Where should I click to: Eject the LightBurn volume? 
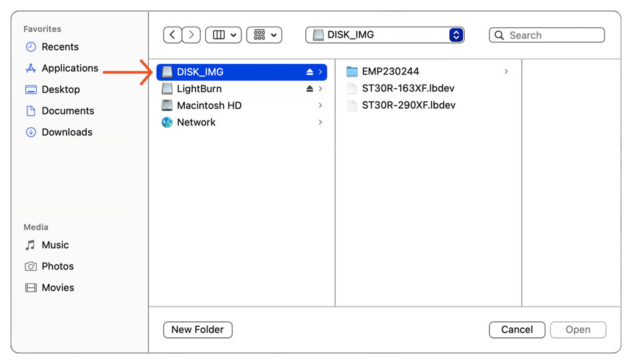[309, 89]
